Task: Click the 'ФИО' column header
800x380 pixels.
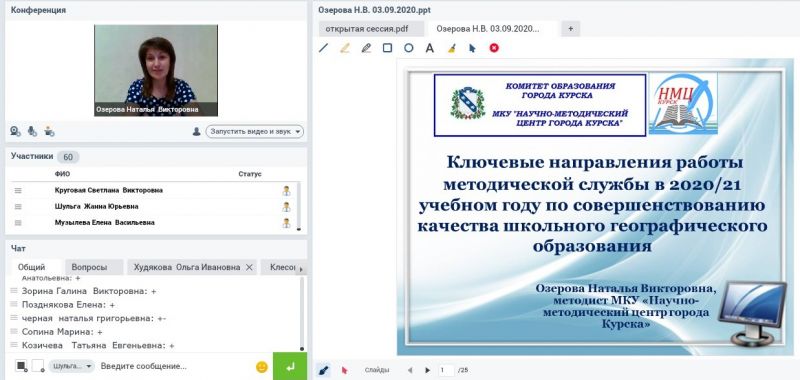Action: coord(62,174)
